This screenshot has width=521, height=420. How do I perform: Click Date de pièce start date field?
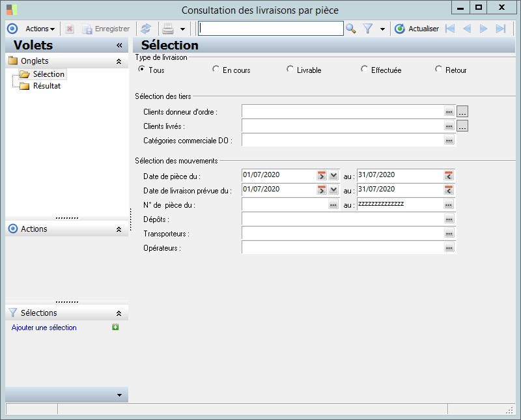click(279, 175)
